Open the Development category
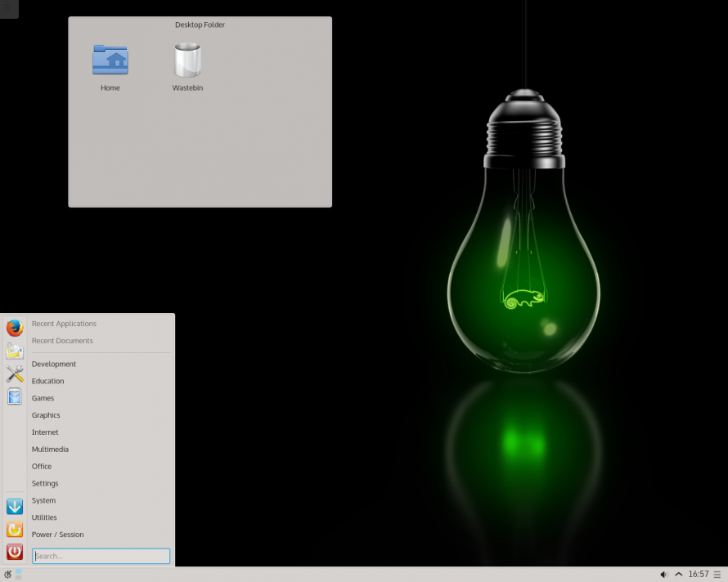Screen dimensions: 728x582 click(54, 365)
